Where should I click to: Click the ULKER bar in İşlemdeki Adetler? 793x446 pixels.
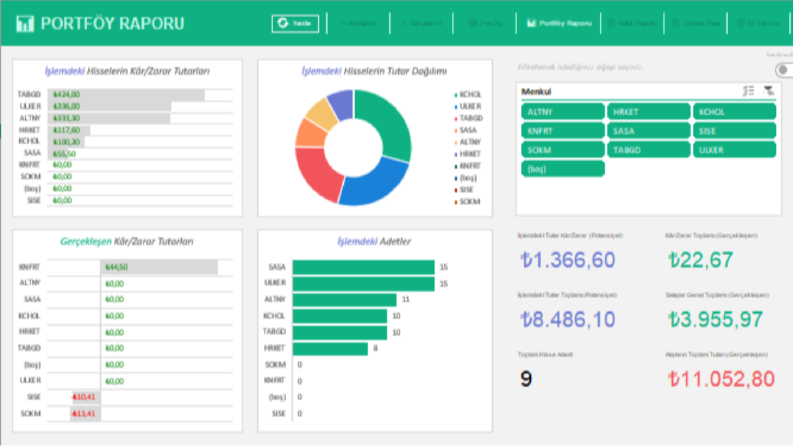click(x=364, y=283)
